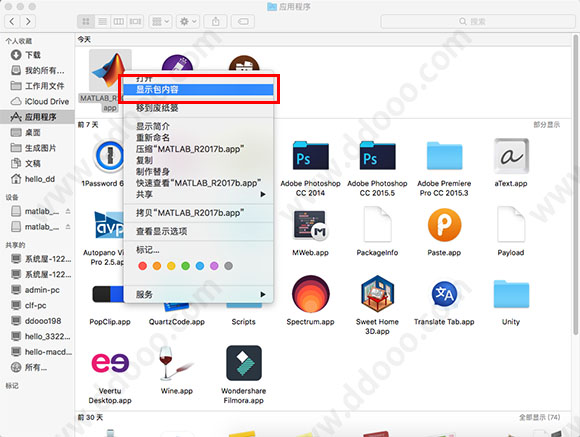Select Translate Tab.app icon
Screen dimensions: 580x437
(444, 294)
